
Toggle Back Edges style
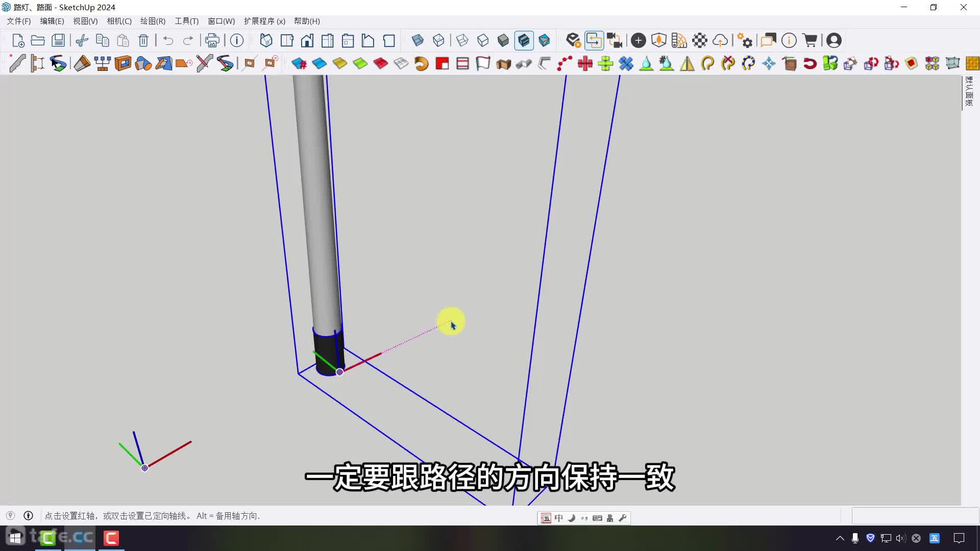pyautogui.click(x=438, y=40)
